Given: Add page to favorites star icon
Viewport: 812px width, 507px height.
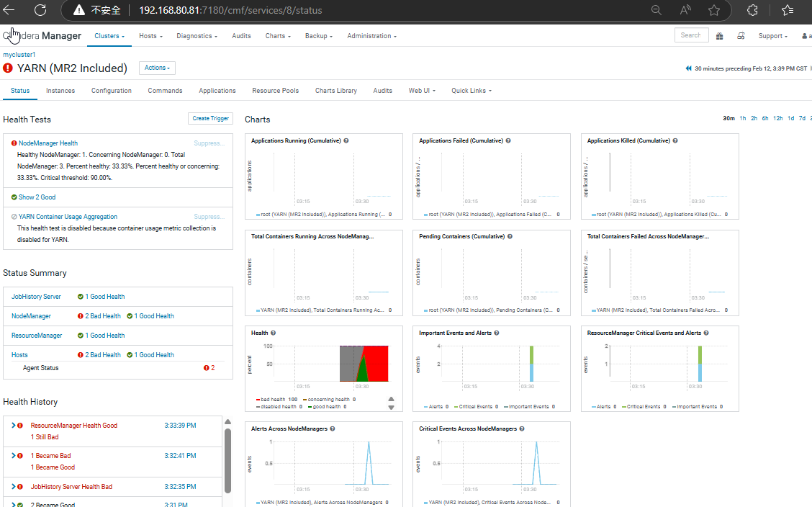Looking at the screenshot, I should [714, 10].
